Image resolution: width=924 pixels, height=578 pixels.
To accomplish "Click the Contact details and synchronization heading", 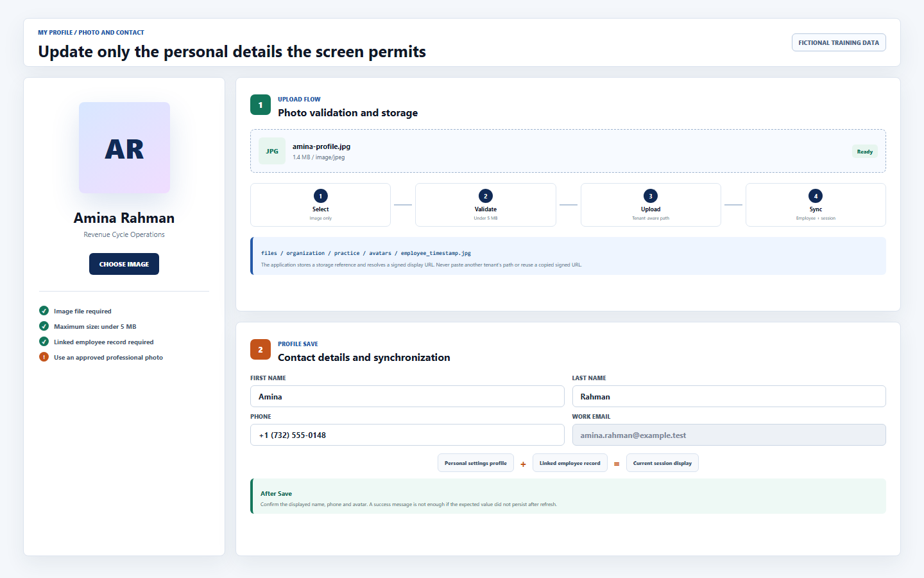I will [x=364, y=357].
